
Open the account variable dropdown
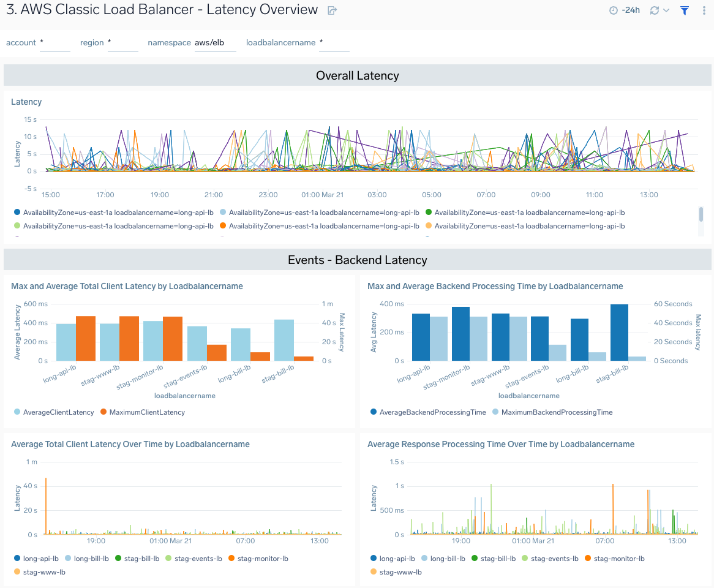point(54,42)
